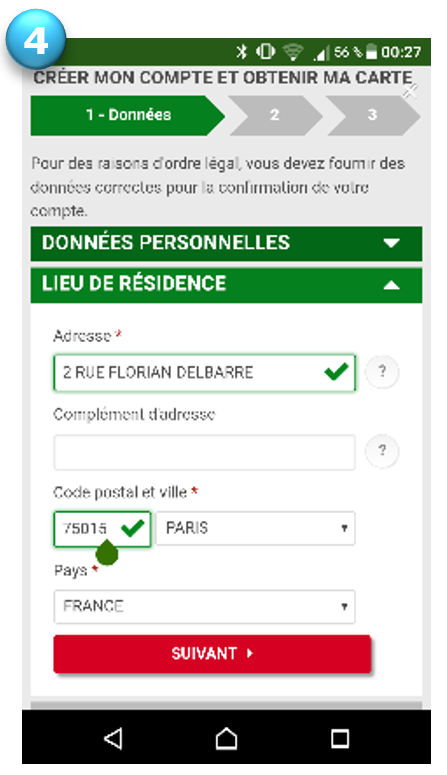Image resolution: width=447 pixels, height=775 pixels.
Task: Go to step 3 arrow
Action: click(x=373, y=115)
